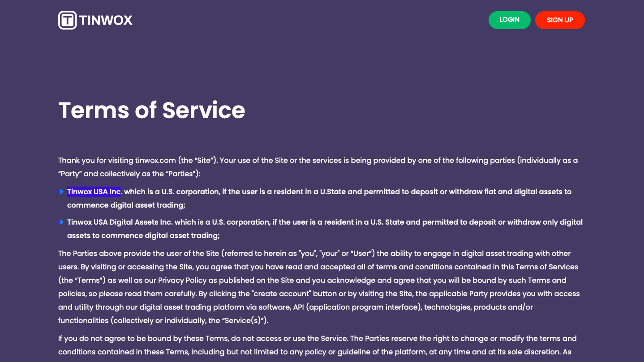This screenshot has width=644, height=362.
Task: Click the blue bullet beside Tinwox USA Inc.
Action: pos(60,192)
